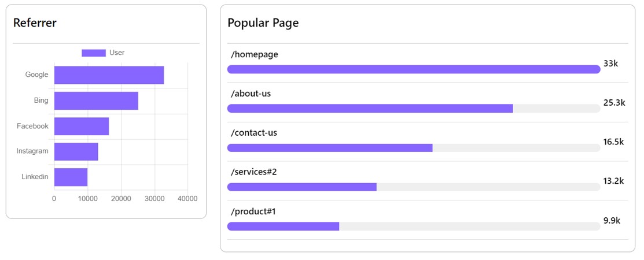Screen dimensions: 644x260
Task: Toggle the User legend item
Action: (103, 53)
